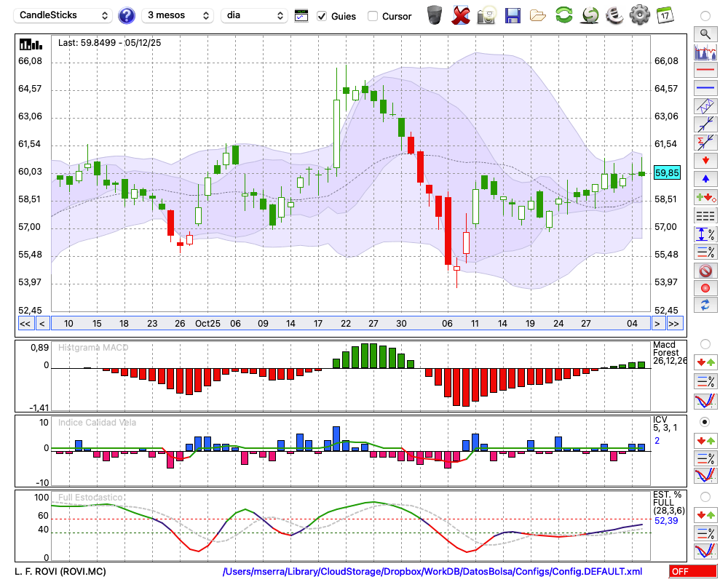
Task: Click the green refresh arrows icon
Action: click(563, 15)
